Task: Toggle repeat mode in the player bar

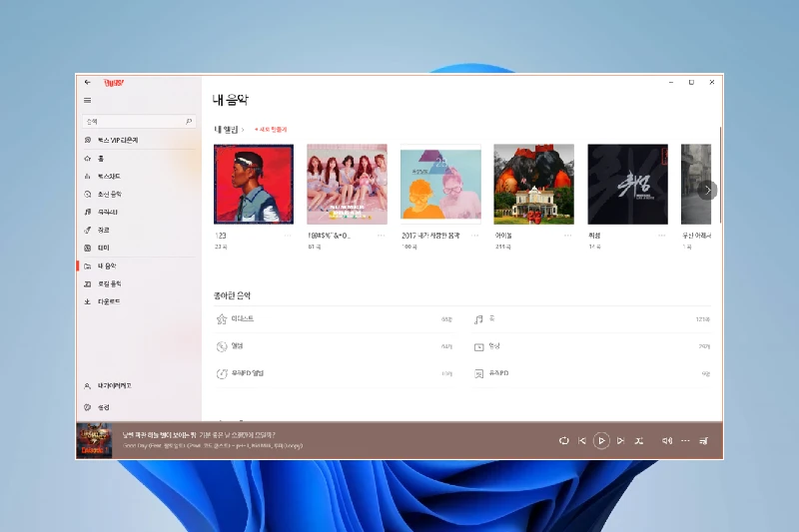Action: pos(563,441)
